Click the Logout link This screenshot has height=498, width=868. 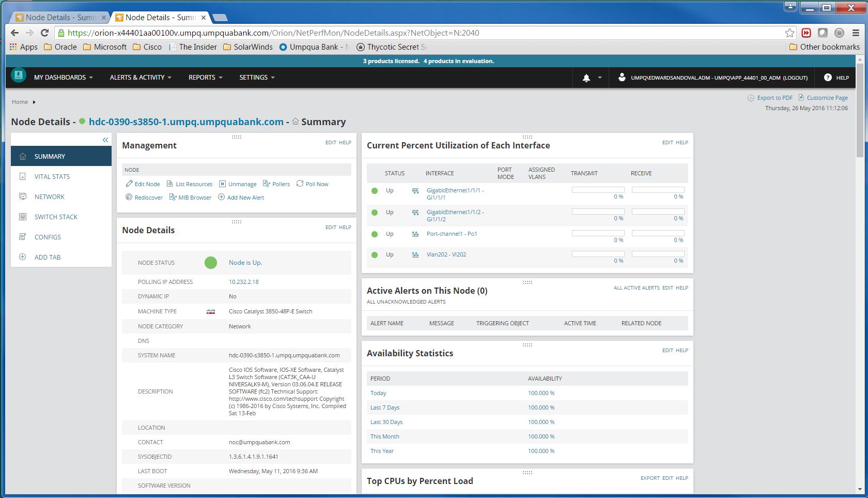[795, 78]
